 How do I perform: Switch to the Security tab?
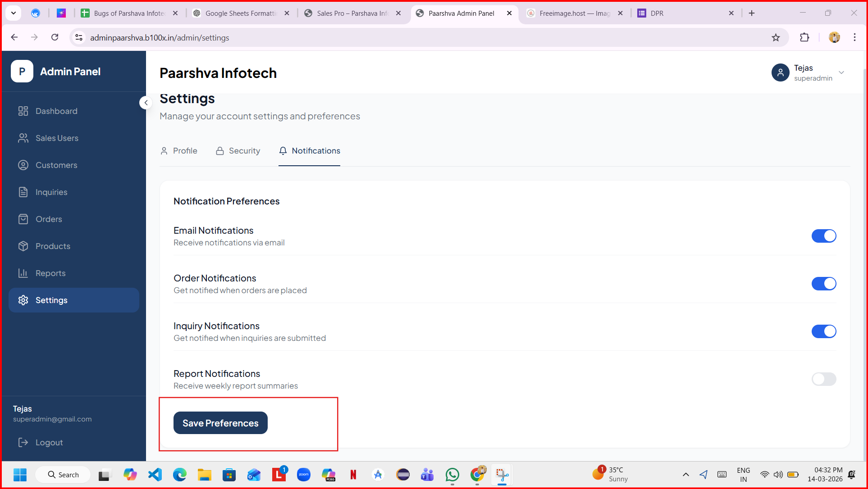click(x=238, y=151)
